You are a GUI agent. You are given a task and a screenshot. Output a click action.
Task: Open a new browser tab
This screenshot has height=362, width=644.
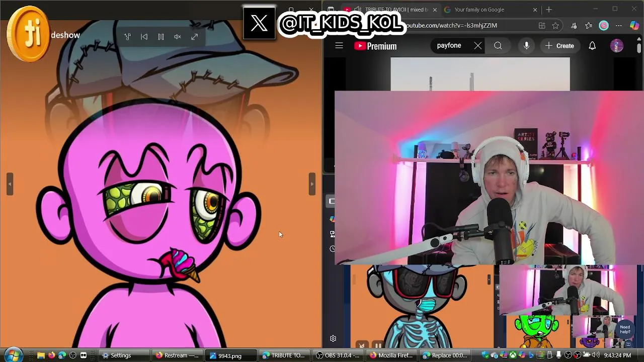[x=549, y=10]
